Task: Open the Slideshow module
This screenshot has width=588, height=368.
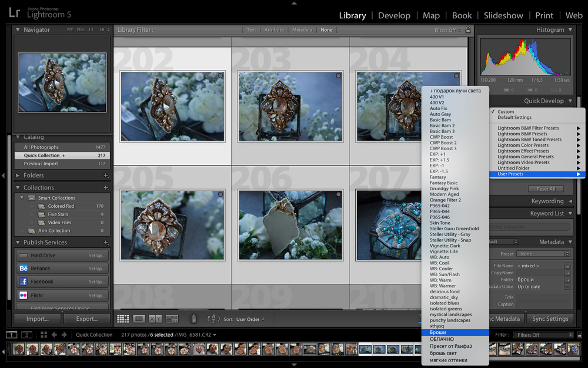Action: (x=503, y=15)
